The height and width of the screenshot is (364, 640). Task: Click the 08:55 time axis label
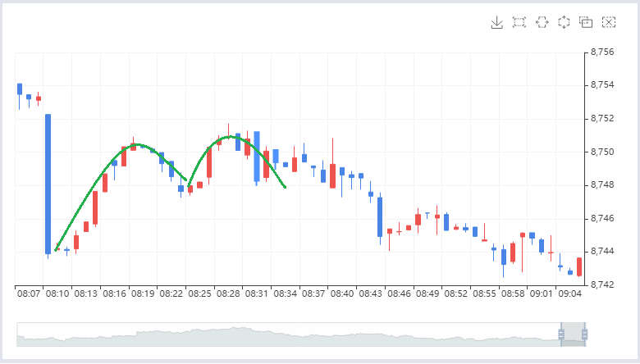pos(484,293)
